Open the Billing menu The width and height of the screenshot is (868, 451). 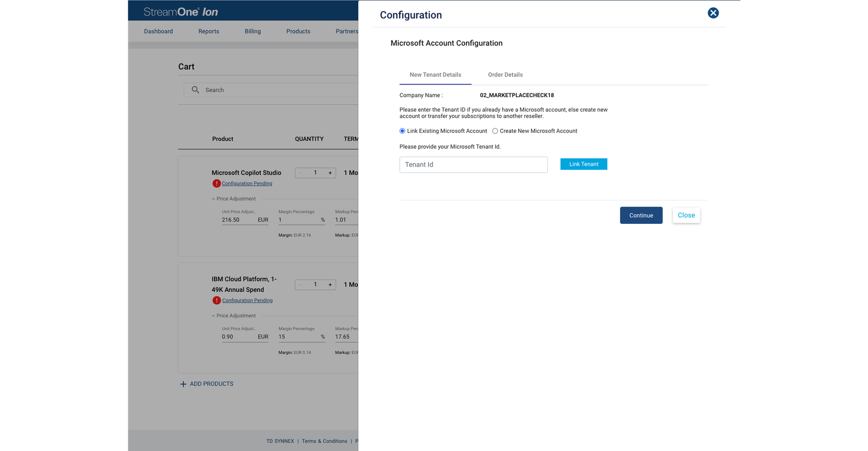click(253, 31)
